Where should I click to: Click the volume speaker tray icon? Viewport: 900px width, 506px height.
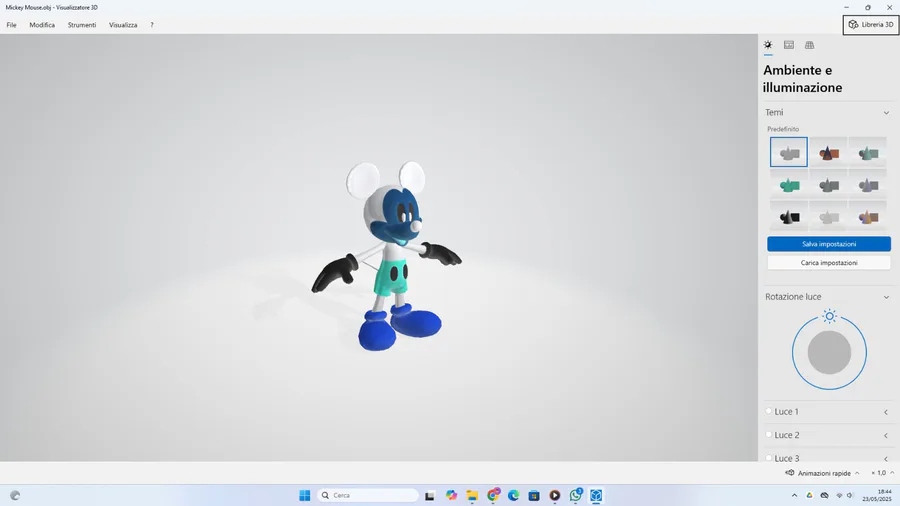click(x=850, y=495)
